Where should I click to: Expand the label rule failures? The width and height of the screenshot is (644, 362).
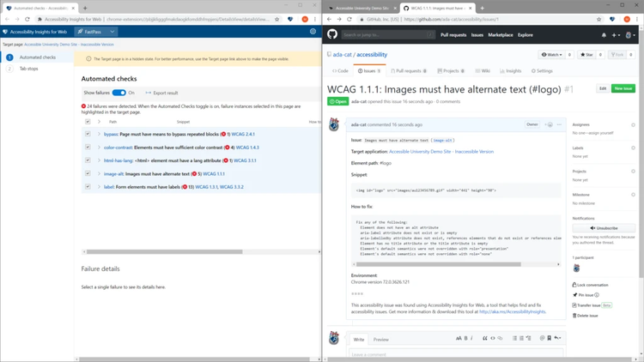pyautogui.click(x=99, y=186)
